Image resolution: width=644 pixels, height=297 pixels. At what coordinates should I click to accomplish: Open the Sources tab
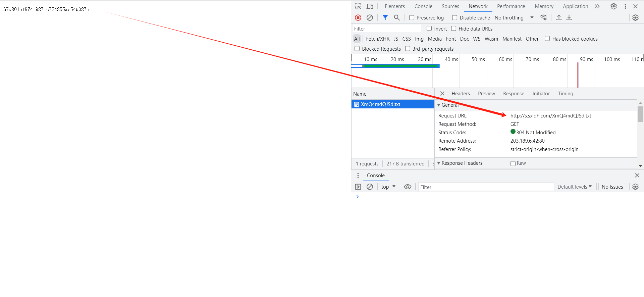coord(450,6)
